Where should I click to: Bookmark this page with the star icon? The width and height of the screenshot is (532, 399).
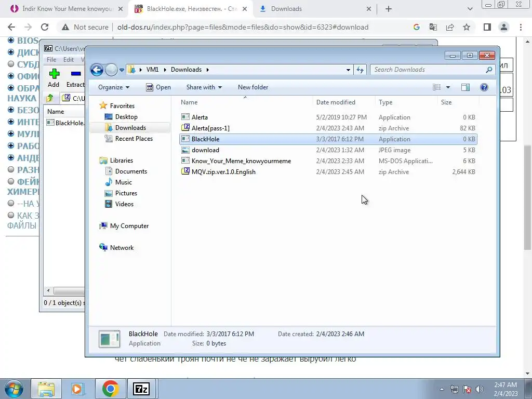point(467,27)
